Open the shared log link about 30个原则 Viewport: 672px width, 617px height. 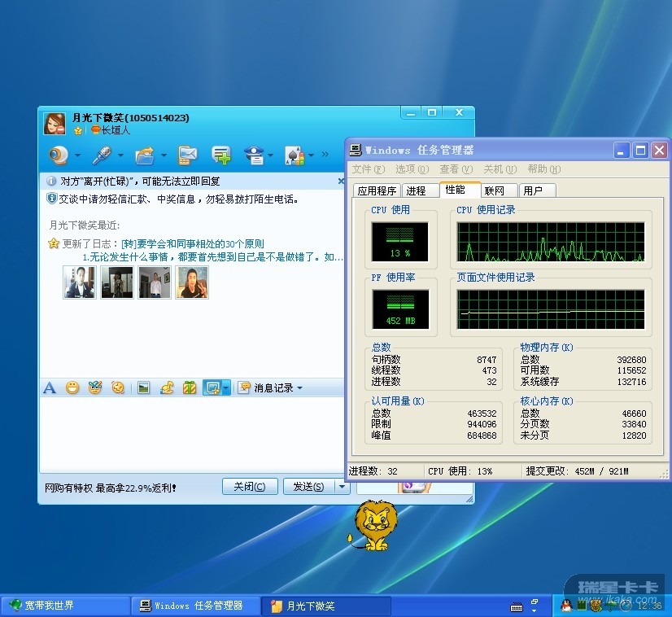tap(193, 244)
